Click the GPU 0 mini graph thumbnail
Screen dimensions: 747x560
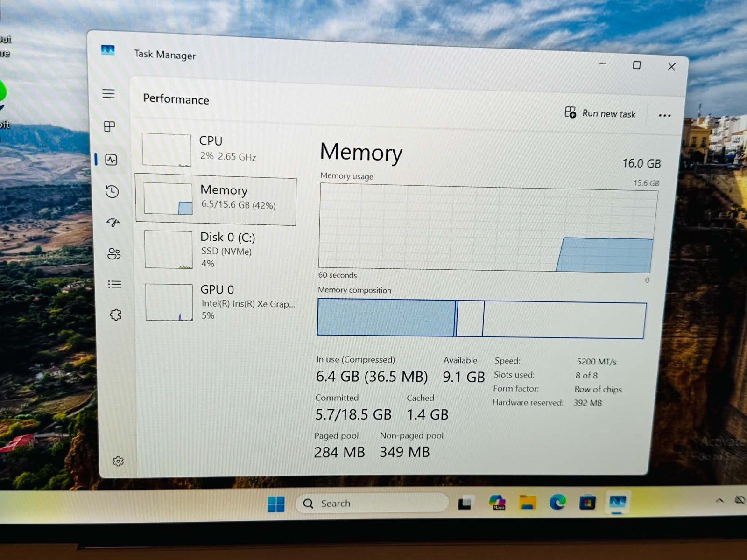click(x=169, y=302)
